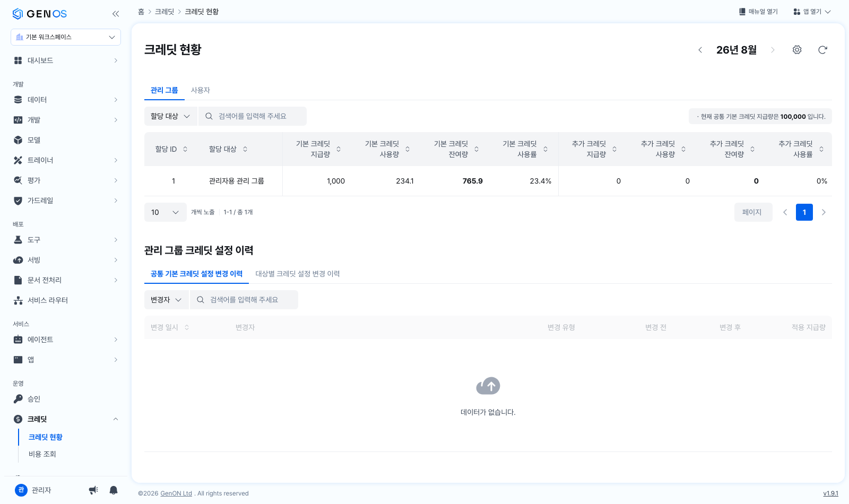Click 크레딧 breadcrumb link

(164, 12)
